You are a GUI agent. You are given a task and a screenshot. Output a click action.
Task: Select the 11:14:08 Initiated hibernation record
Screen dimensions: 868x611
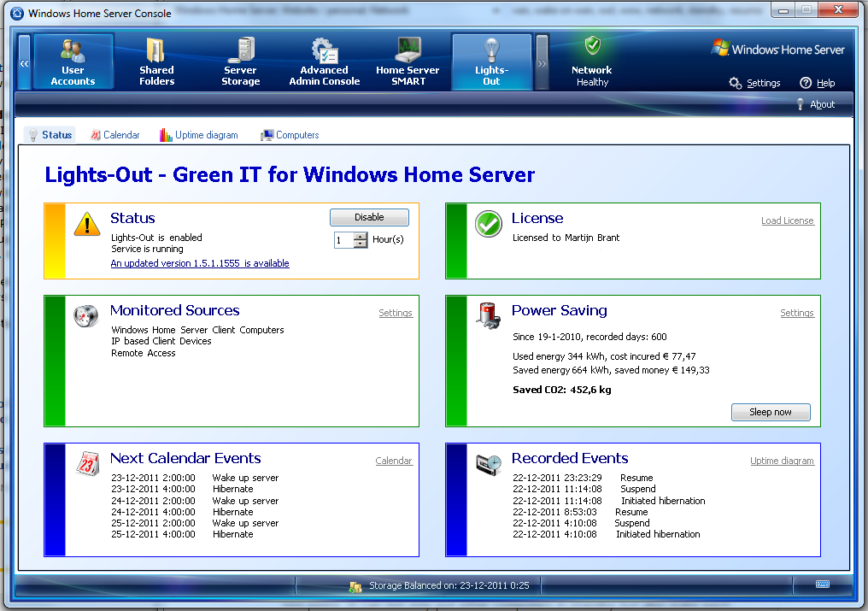(x=609, y=501)
